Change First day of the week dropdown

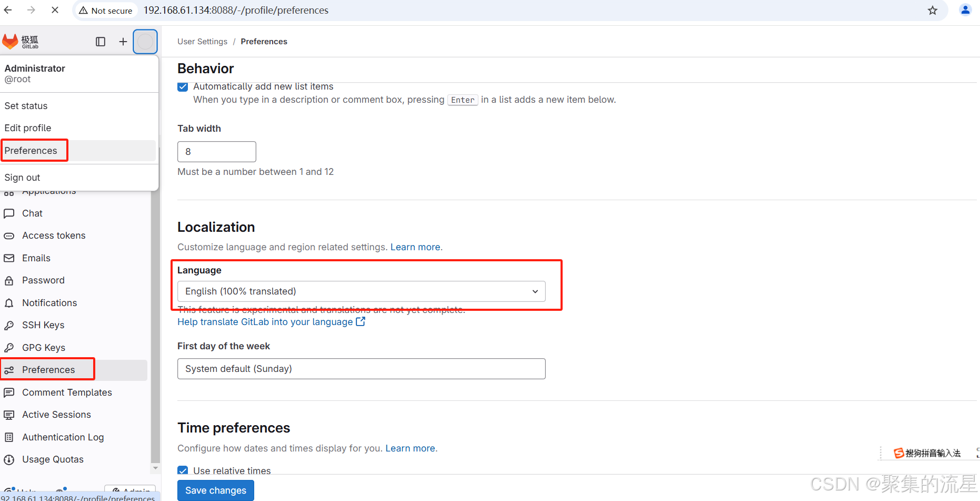click(361, 369)
